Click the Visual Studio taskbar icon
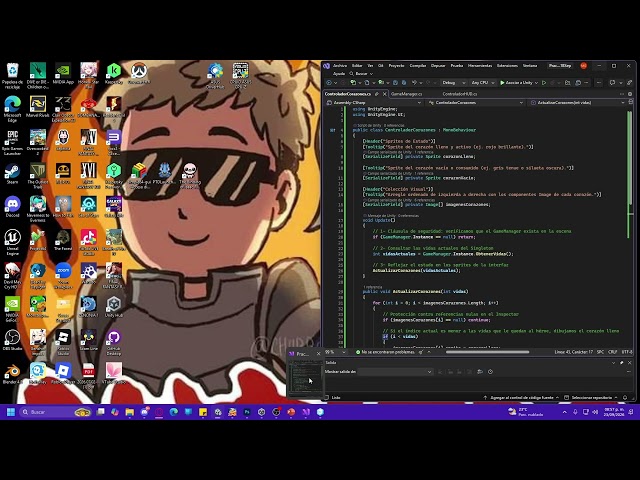Screen dimensions: 640x480 point(306,412)
